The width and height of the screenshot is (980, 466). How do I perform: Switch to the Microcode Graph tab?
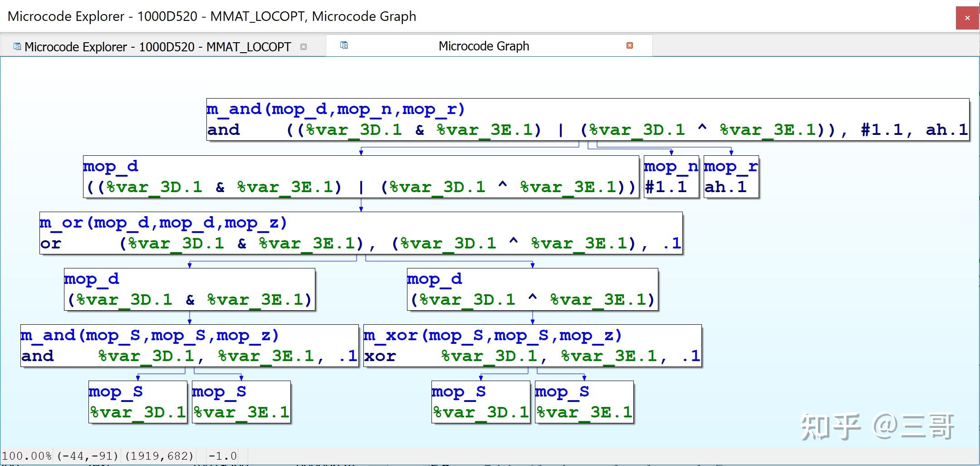pyautogui.click(x=483, y=45)
